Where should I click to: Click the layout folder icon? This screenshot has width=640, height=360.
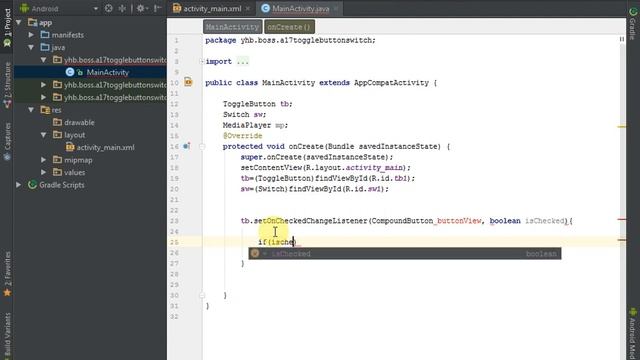(x=58, y=135)
